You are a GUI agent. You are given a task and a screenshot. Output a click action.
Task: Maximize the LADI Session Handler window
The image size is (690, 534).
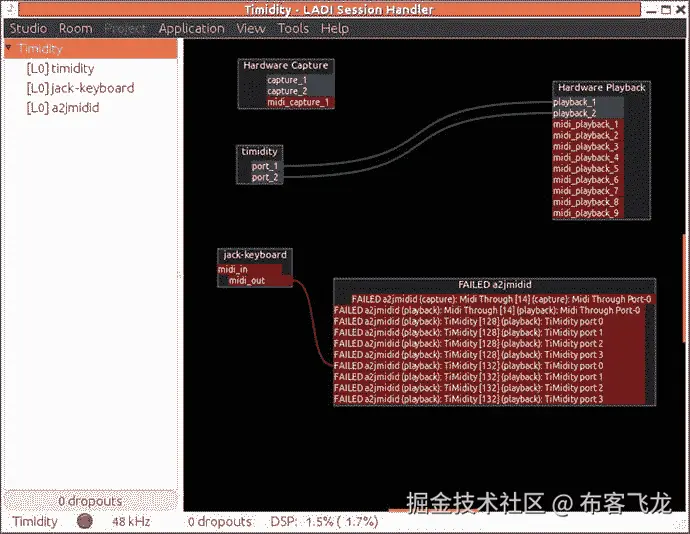click(x=666, y=9)
